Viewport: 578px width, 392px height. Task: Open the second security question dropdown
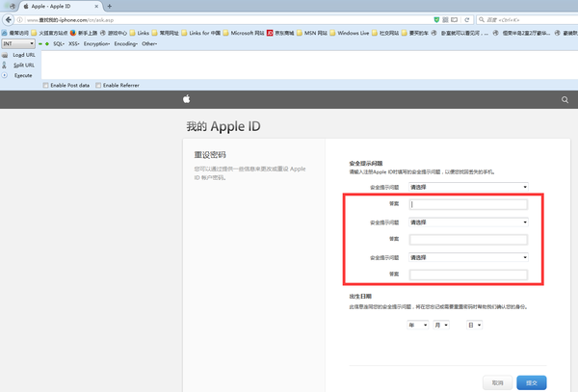coord(468,222)
